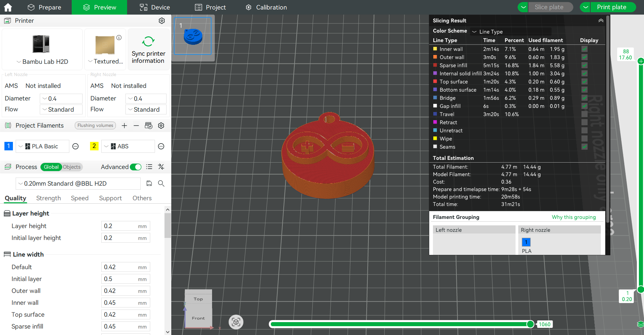The image size is (644, 335).
Task: Open the 0.20mm Standard process preset dropdown
Action: tap(78, 183)
